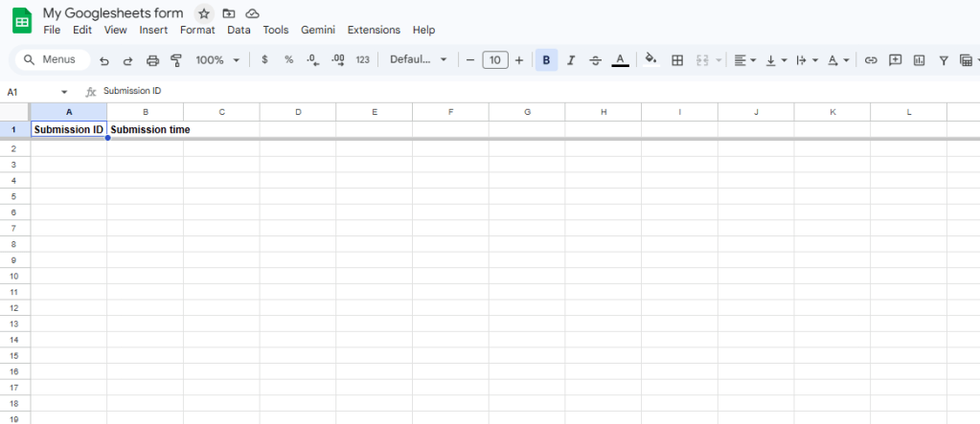Click the undo icon in toolbar
This screenshot has height=424, width=980.
point(104,60)
